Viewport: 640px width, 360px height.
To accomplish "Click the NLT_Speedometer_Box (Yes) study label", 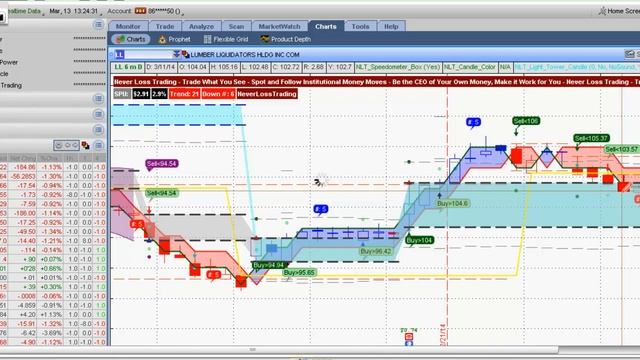I will tap(398, 67).
